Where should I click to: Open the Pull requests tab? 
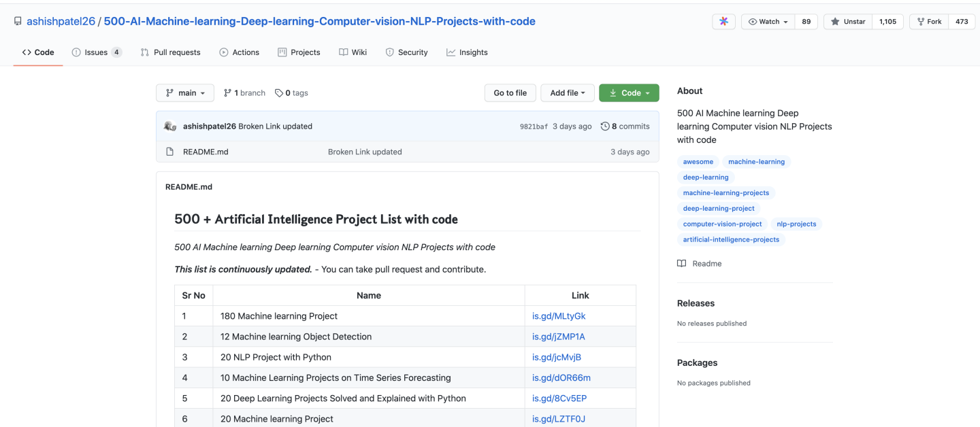(x=170, y=52)
